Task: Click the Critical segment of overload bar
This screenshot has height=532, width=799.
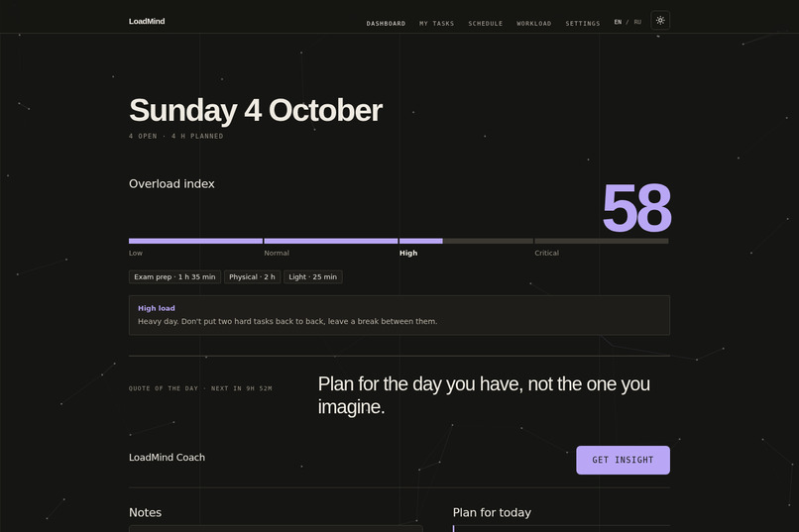Action: [x=602, y=241]
